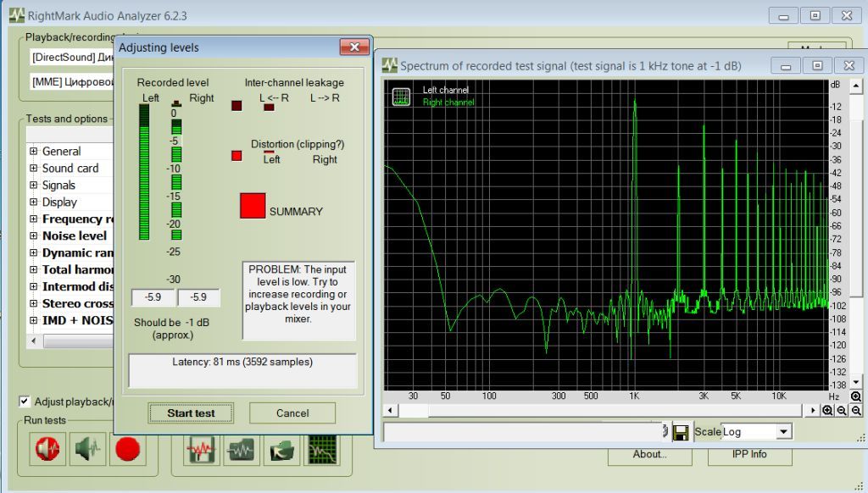Screen dimensions: 868x493
Task: Click the red speaker playback test icon
Action: 47,449
